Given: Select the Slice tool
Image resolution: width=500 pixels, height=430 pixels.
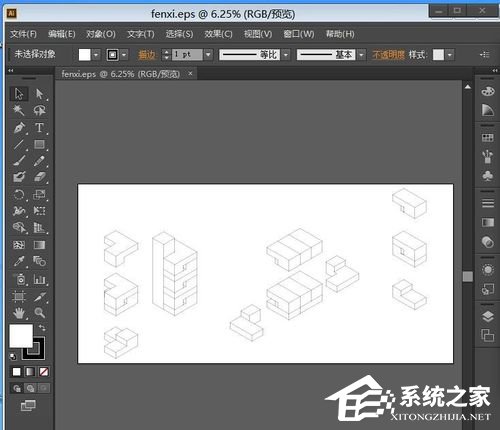Looking at the screenshot, I should (39, 296).
